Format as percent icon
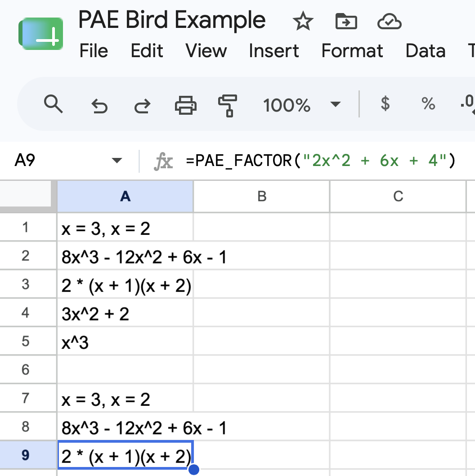Screen dimensions: 475x476 pyautogui.click(x=428, y=103)
